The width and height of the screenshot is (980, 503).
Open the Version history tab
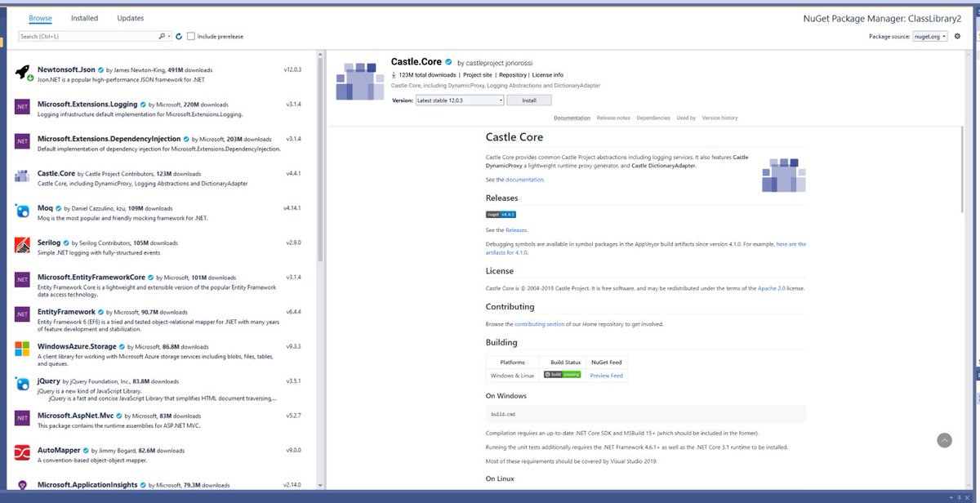point(719,118)
